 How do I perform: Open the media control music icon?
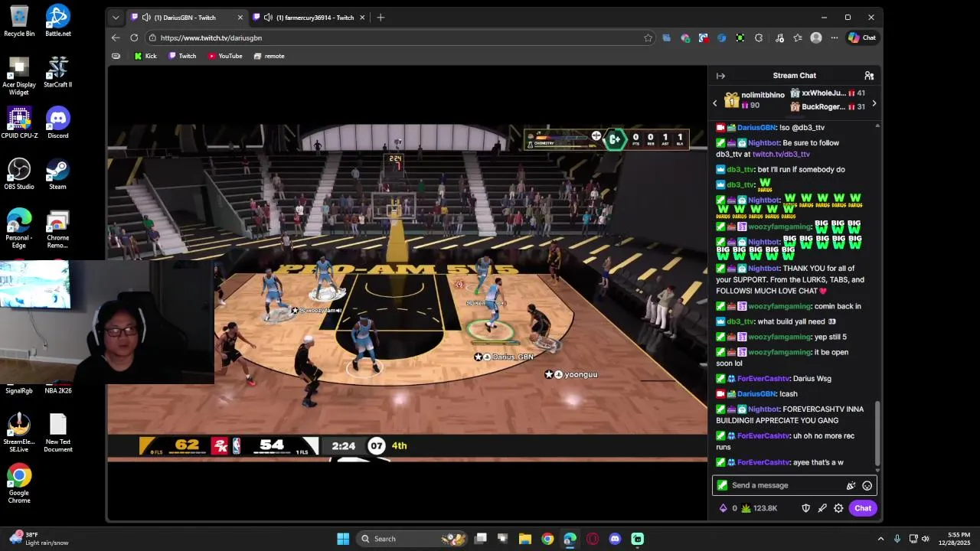coord(779,37)
